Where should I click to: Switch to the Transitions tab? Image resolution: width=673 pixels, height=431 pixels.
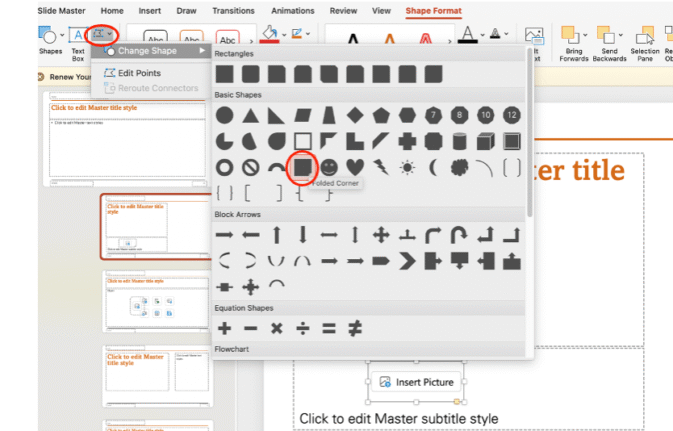tap(232, 11)
